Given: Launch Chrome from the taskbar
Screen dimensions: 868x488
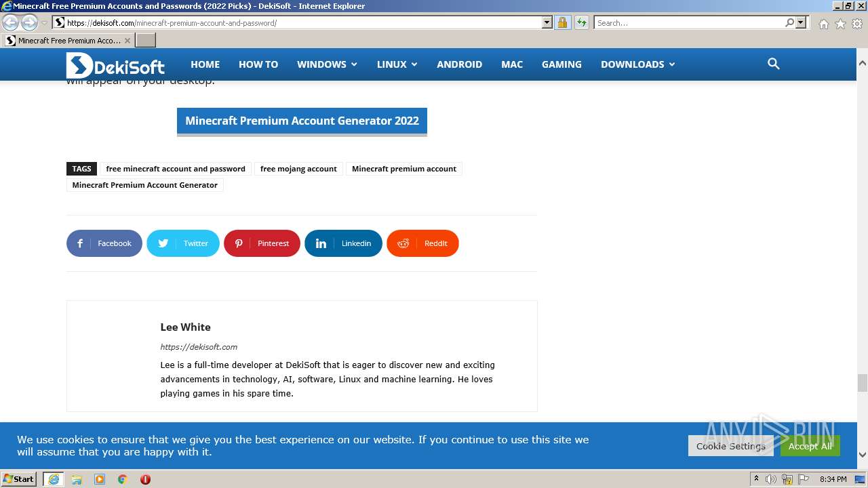Looking at the screenshot, I should click(123, 479).
